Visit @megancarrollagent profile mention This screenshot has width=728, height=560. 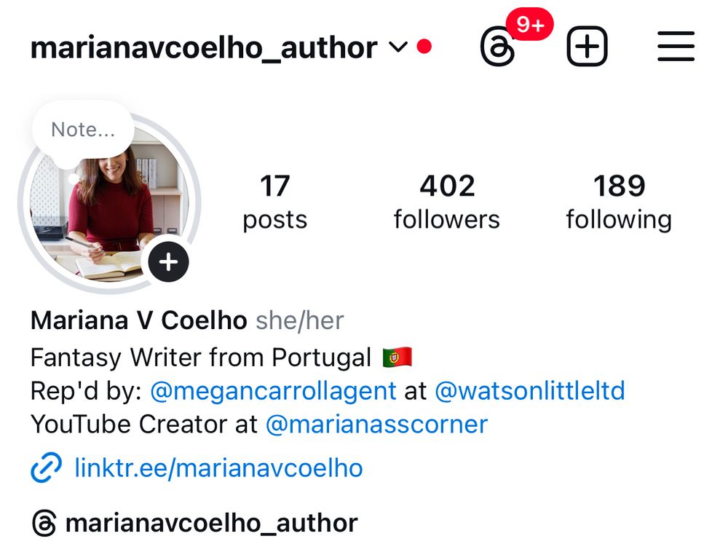click(x=274, y=391)
